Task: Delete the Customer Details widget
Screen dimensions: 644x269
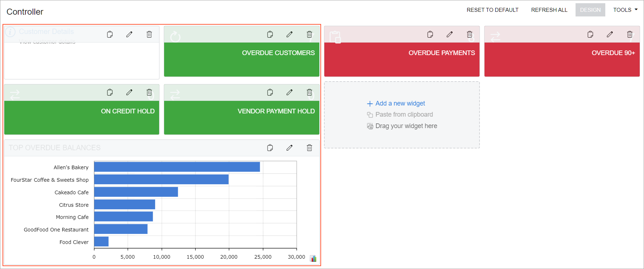Action: tap(149, 34)
